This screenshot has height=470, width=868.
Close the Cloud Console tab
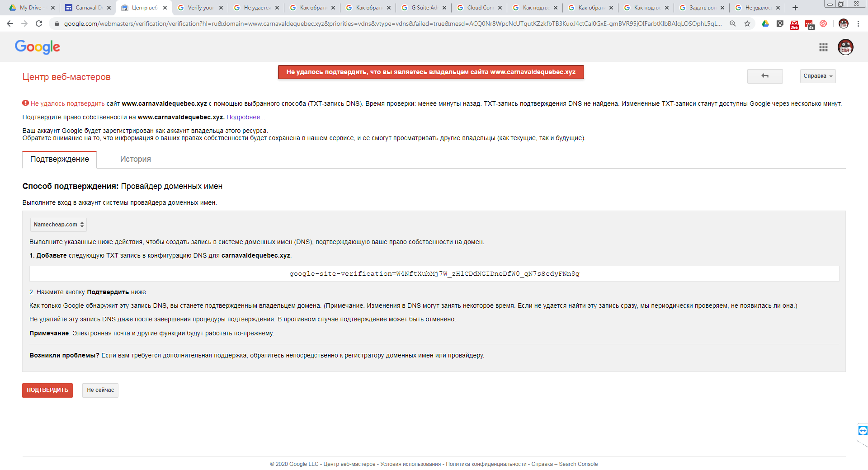(x=500, y=8)
